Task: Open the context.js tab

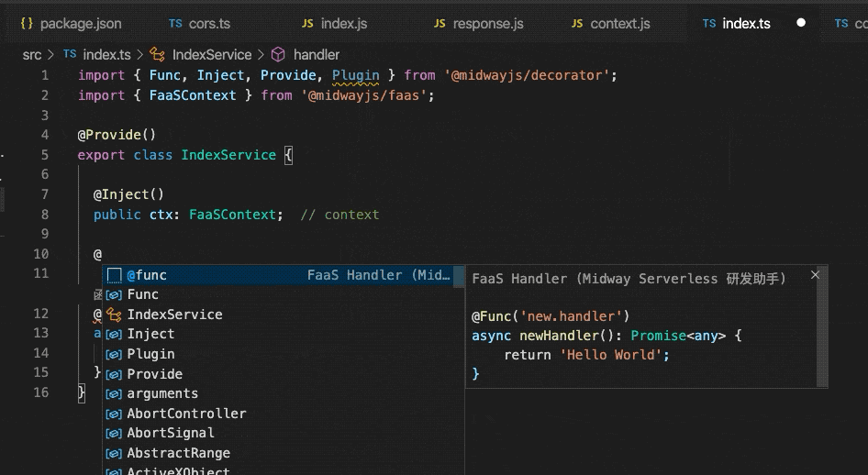Action: point(610,24)
